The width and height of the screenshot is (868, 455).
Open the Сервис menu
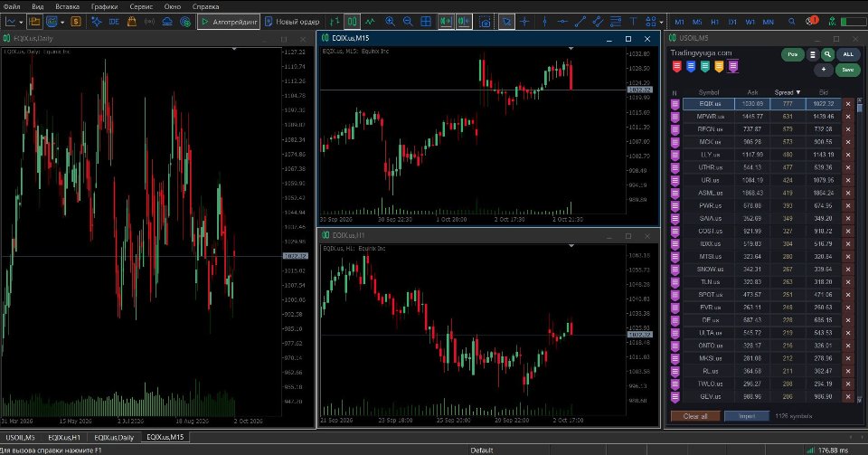pos(141,6)
